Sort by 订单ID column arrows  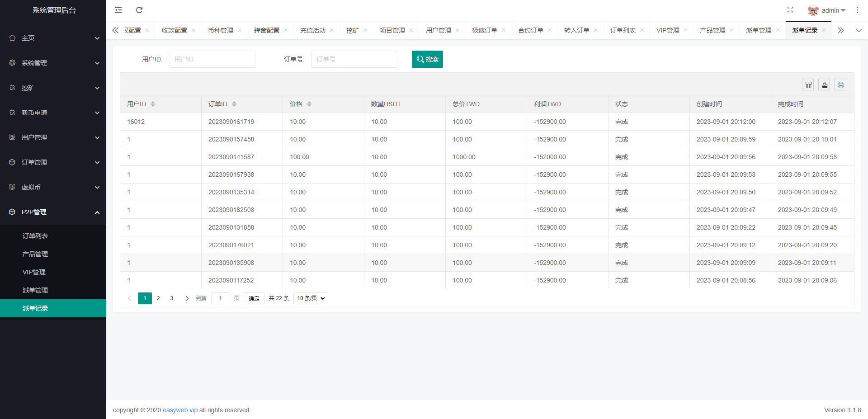234,104
